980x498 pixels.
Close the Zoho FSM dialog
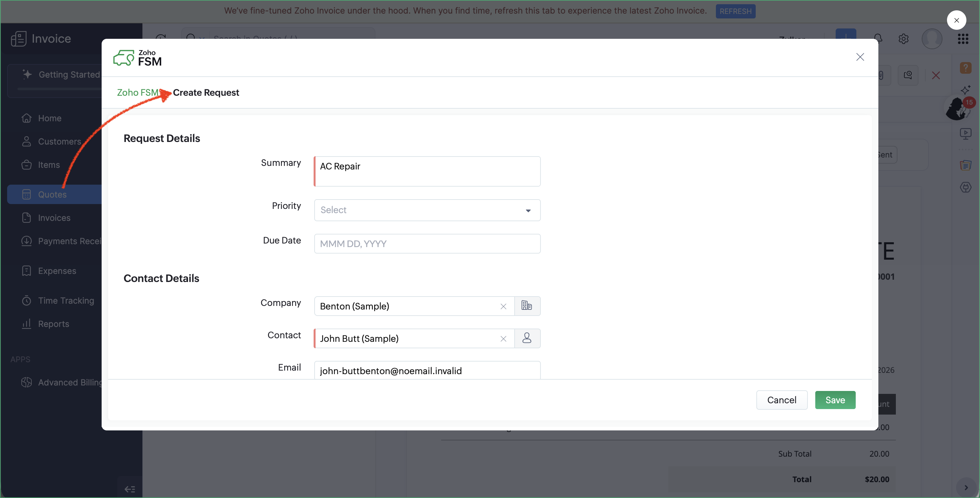tap(860, 57)
